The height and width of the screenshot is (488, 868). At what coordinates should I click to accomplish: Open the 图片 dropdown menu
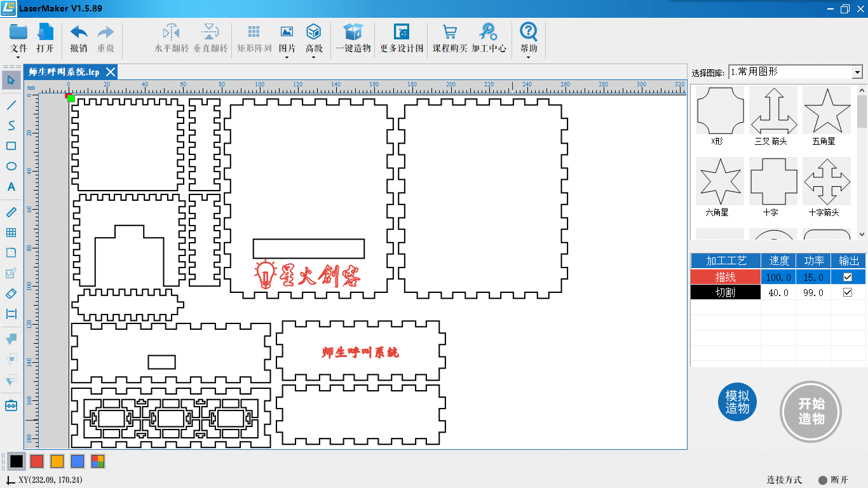tap(287, 39)
